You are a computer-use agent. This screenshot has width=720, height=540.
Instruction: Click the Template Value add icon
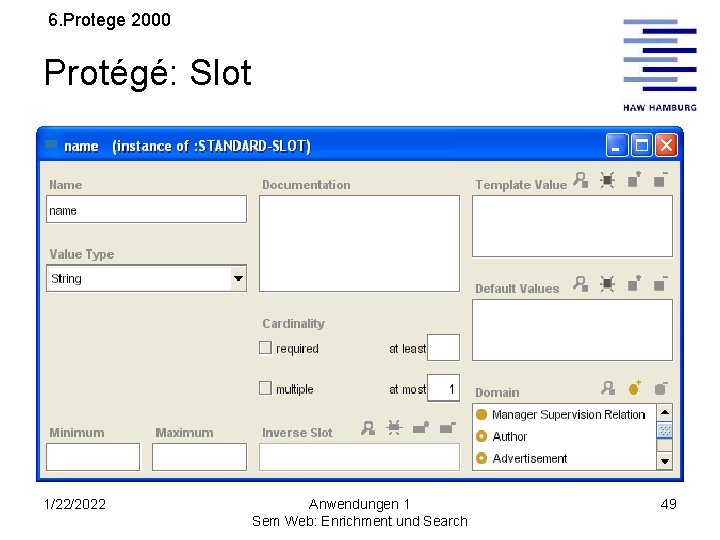click(x=634, y=180)
